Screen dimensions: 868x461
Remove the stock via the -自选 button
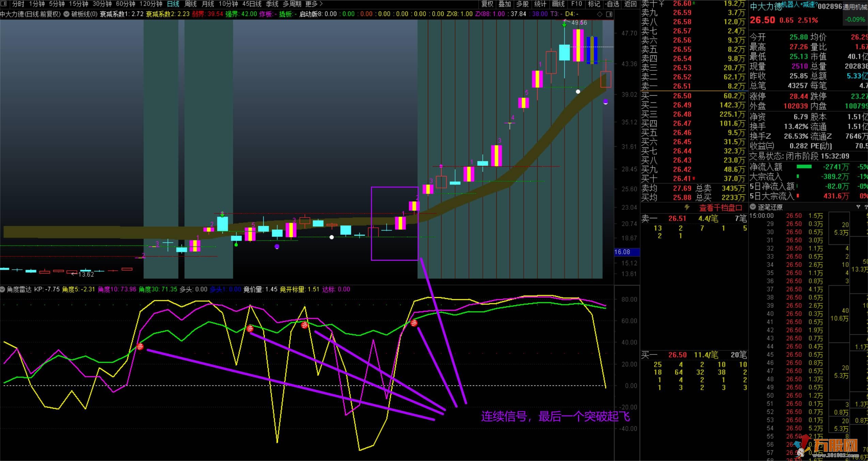612,4
